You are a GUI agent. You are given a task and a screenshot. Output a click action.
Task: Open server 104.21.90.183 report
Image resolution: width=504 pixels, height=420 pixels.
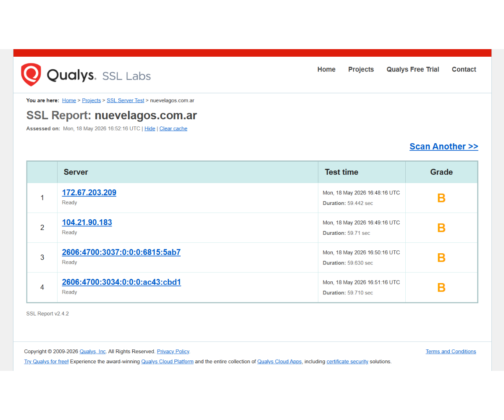click(87, 222)
